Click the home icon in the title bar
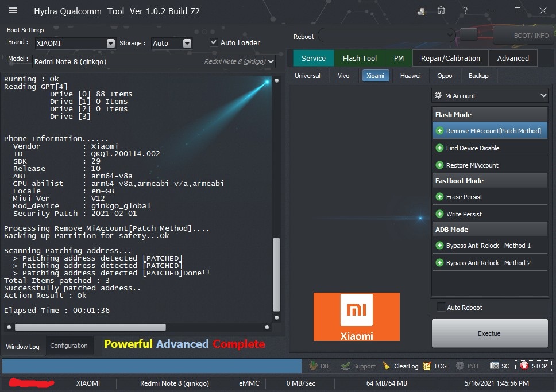 coord(441,10)
